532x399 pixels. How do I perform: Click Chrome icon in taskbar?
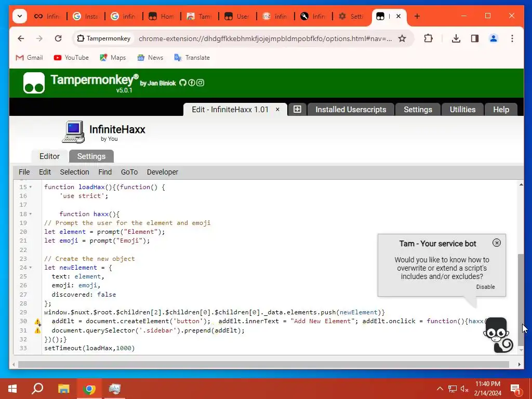pos(89,389)
